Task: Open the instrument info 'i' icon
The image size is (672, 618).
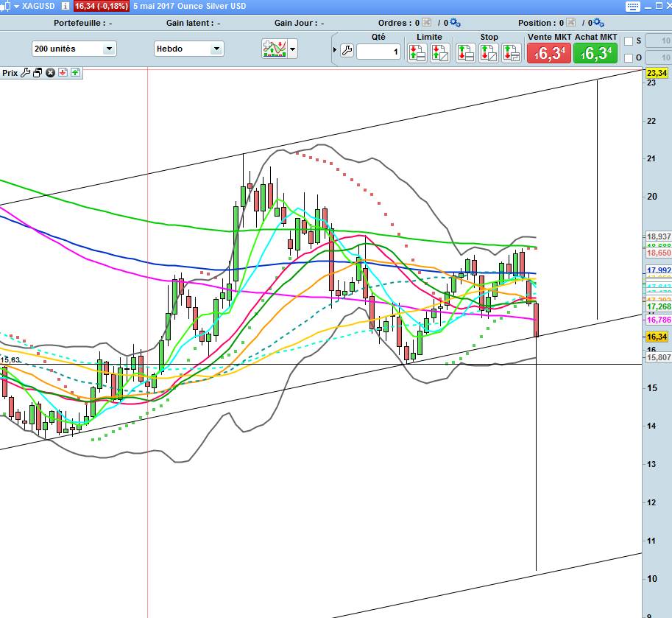Action: tap(66, 6)
